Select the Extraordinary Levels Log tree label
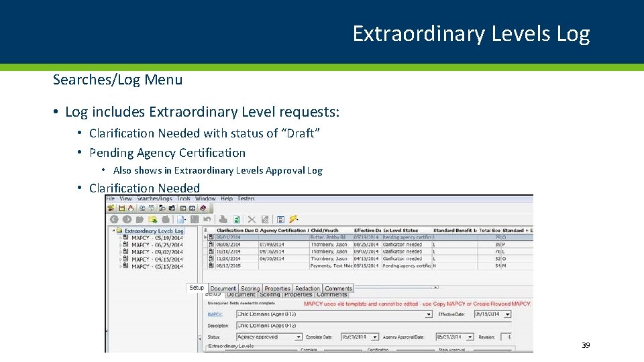Viewport: 644px width, 362px height. tap(154, 231)
